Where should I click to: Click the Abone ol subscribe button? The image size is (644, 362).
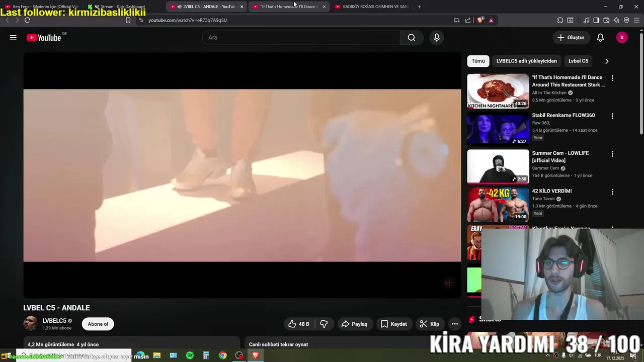[x=98, y=324]
